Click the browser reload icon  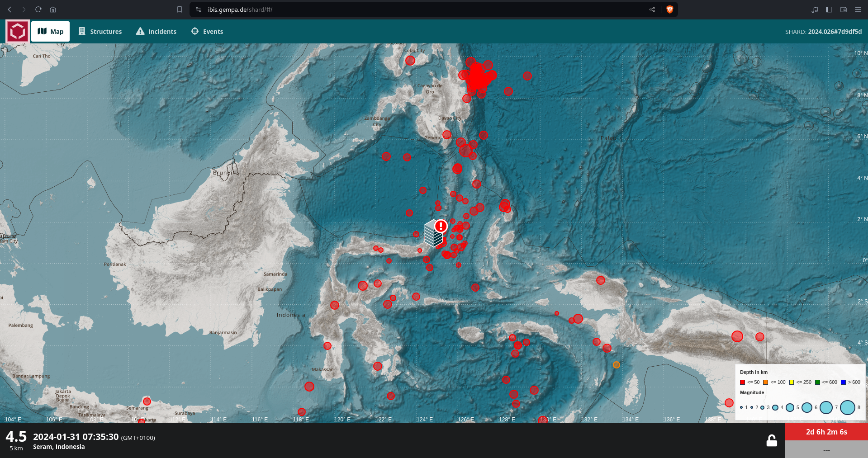[x=38, y=9]
